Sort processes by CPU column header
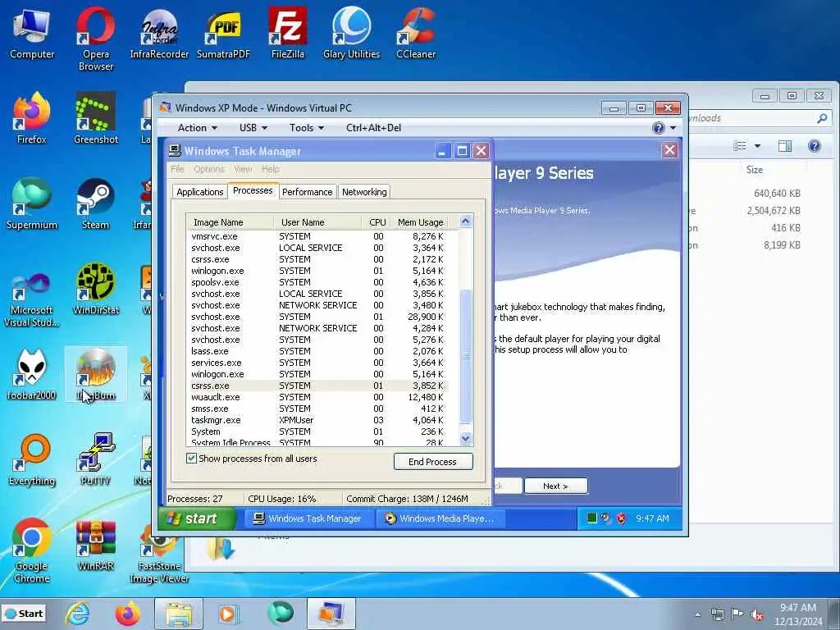This screenshot has height=630, width=840. (377, 221)
